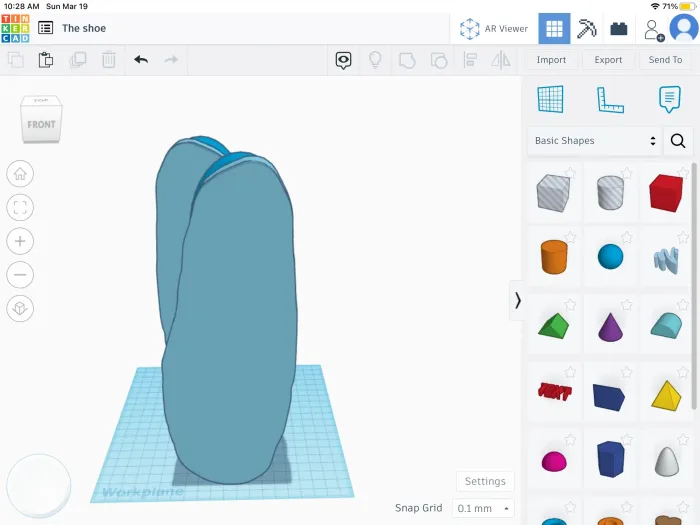Viewport: 700px width, 525px height.
Task: Favorite the red Box with star
Action: pos(683,172)
